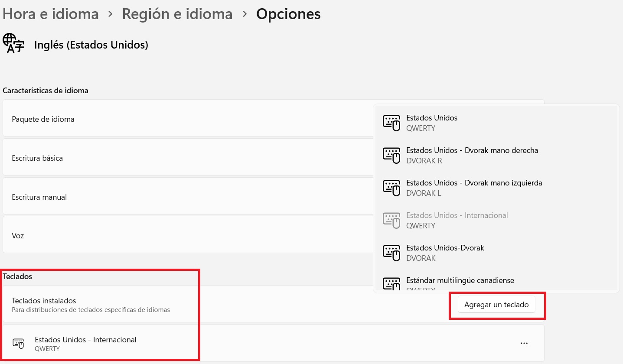Click the Estándar multilingüe canadiense keyboard icon

[391, 284]
